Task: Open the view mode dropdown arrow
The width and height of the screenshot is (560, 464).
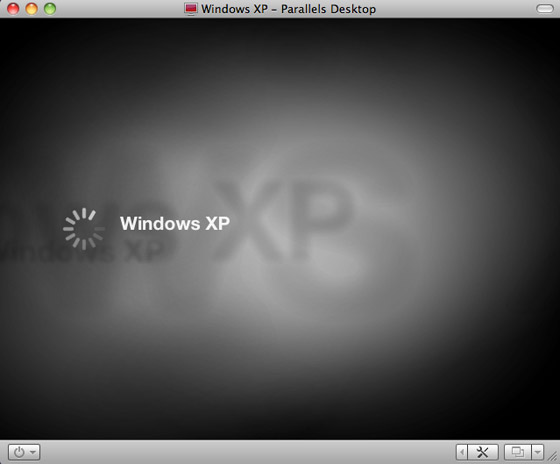Action: [x=538, y=452]
